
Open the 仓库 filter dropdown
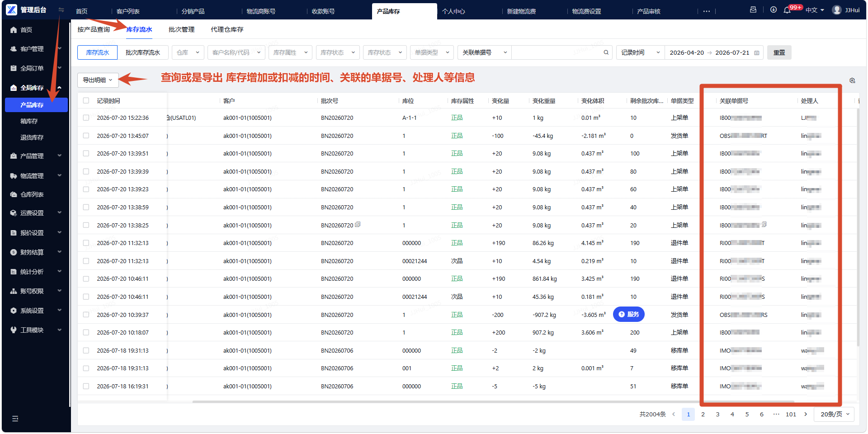click(x=188, y=52)
